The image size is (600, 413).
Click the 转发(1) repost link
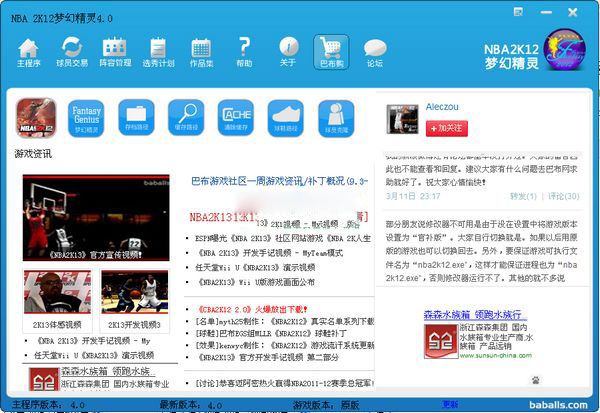click(523, 196)
